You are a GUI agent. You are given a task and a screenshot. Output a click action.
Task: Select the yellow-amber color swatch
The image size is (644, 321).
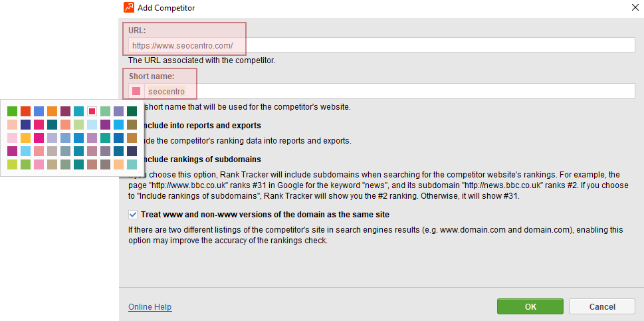(26, 138)
